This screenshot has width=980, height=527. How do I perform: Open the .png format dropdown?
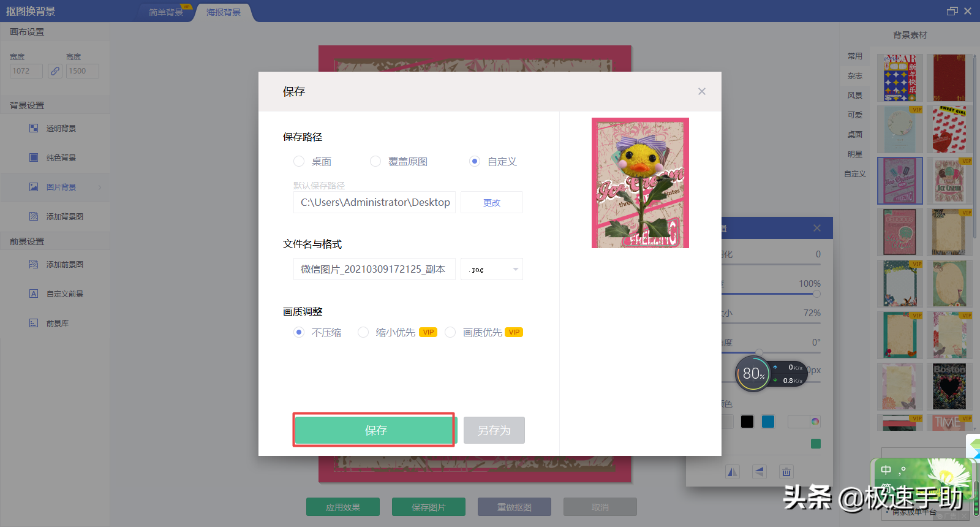click(492, 269)
